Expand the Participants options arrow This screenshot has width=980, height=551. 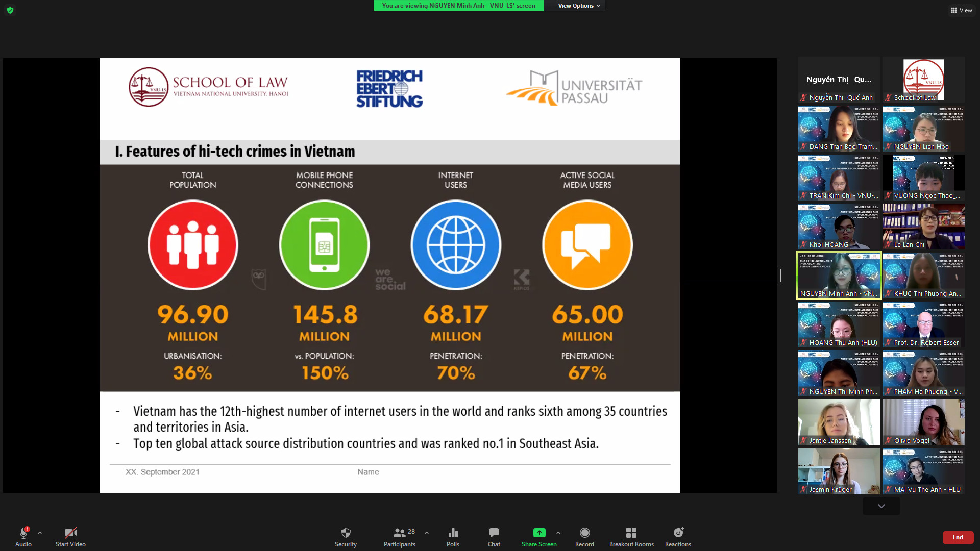pyautogui.click(x=427, y=533)
